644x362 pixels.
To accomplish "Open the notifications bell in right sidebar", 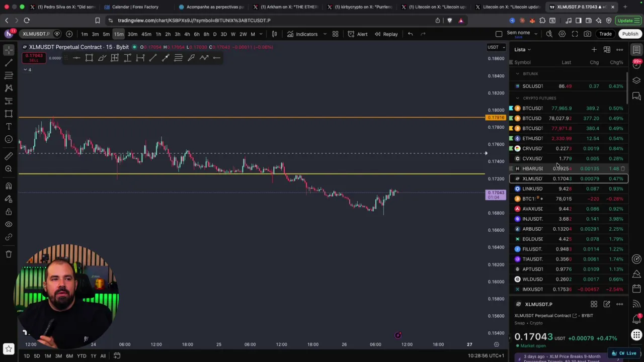I will click(636, 320).
